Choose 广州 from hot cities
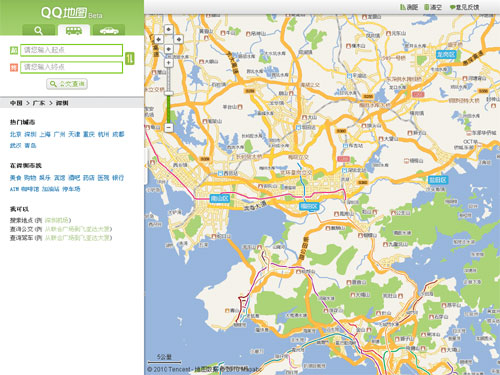The width and height of the screenshot is (500, 375). click(60, 134)
